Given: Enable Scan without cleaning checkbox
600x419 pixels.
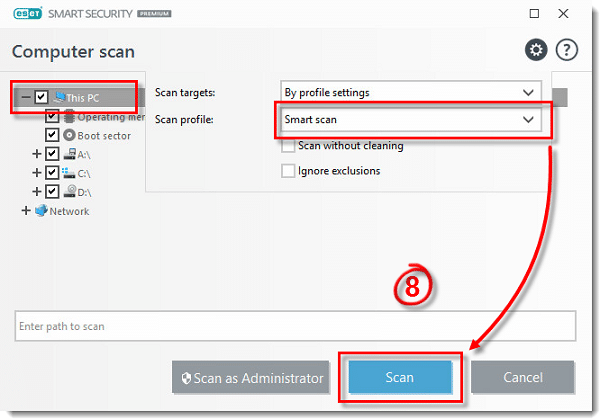Looking at the screenshot, I should pos(288,146).
